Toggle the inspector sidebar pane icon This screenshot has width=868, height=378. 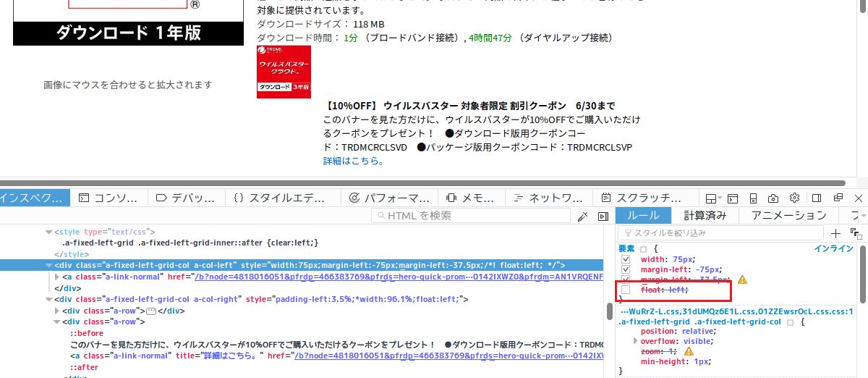pos(603,216)
